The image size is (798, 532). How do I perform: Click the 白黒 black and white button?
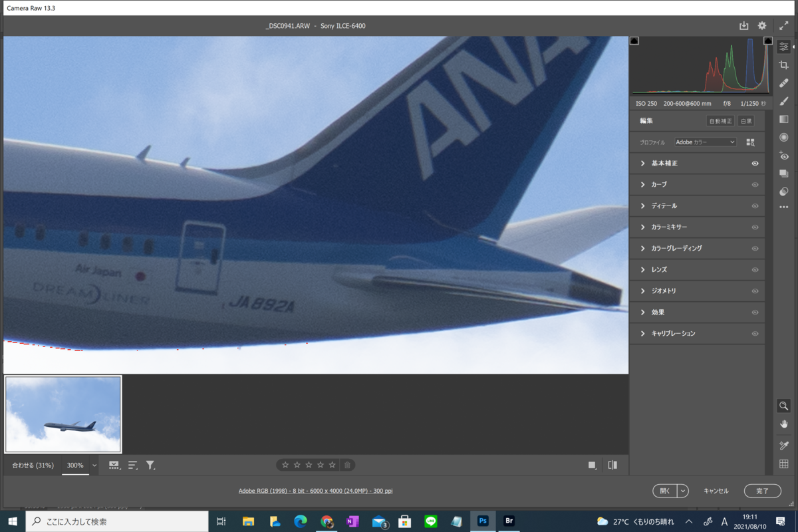click(x=746, y=121)
